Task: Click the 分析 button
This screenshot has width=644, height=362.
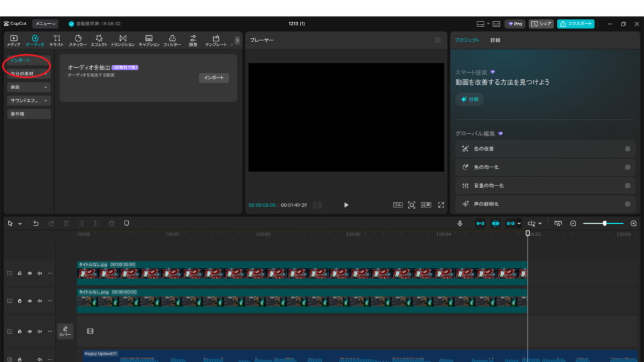Action: (469, 99)
